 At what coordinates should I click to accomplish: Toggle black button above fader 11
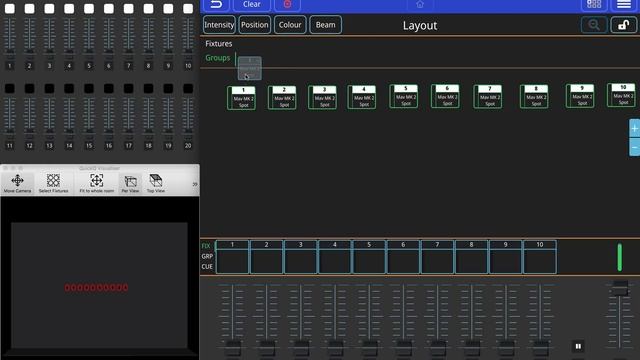[10, 88]
